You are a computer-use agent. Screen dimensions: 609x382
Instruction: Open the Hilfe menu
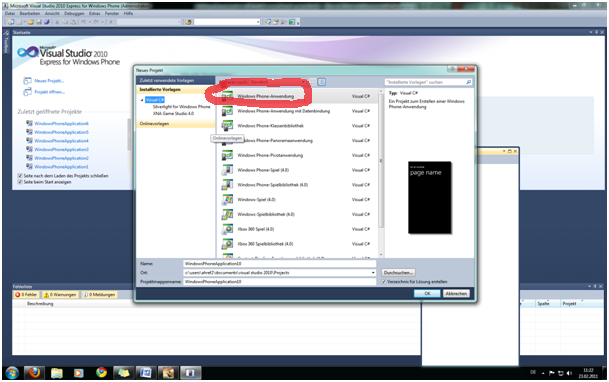click(x=129, y=14)
